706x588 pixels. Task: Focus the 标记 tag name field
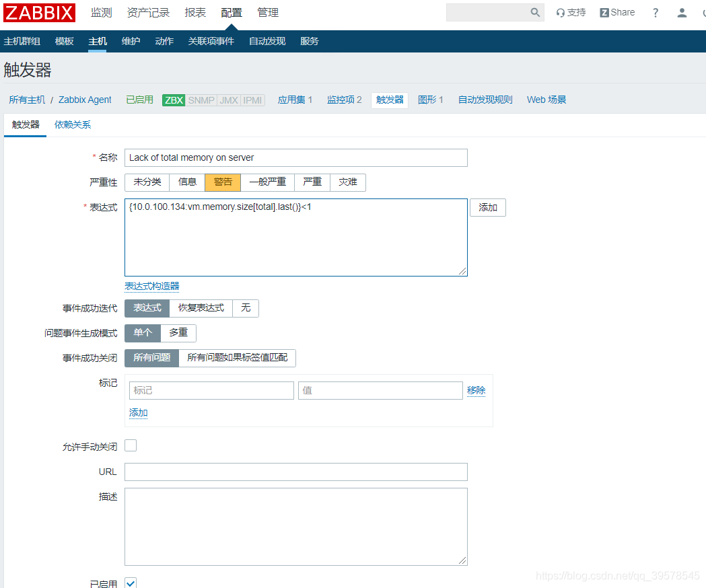tap(211, 390)
